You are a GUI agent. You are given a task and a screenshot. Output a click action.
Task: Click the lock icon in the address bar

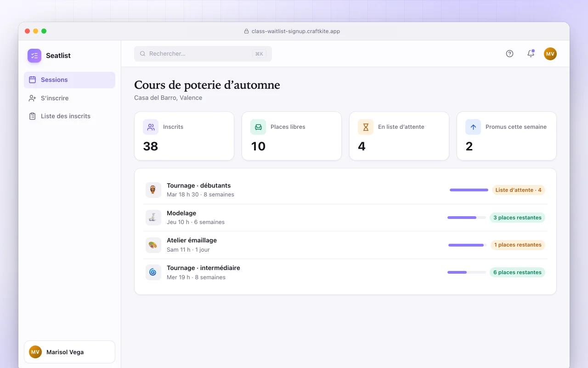pos(247,31)
